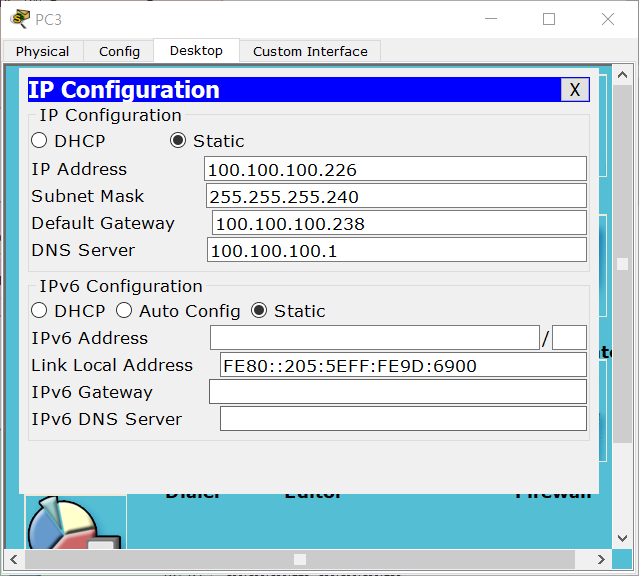Viewport: 639px width, 576px height.
Task: Click the PC3 window title icon
Action: tap(20, 19)
